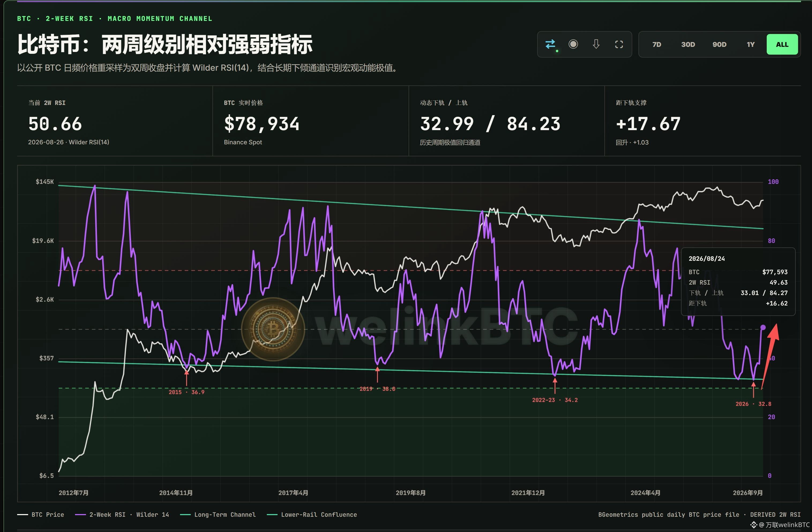Viewport: 812px width, 532px height.
Task: Click the channel rails value 32.99 / 84.23
Action: 490,124
